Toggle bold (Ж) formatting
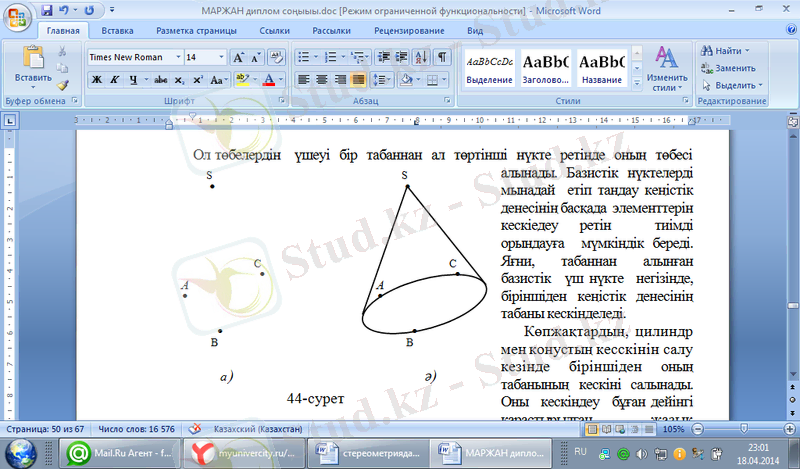 click(97, 79)
